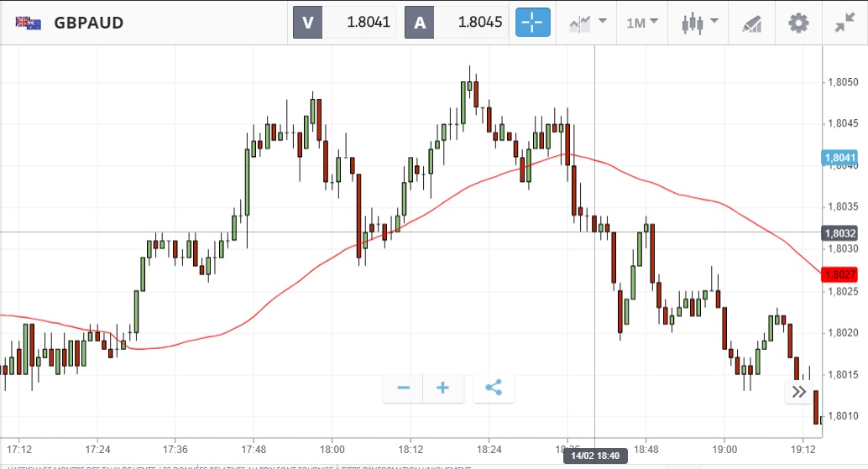Zoom in the chart with plus button
The height and width of the screenshot is (469, 868).
[x=442, y=388]
